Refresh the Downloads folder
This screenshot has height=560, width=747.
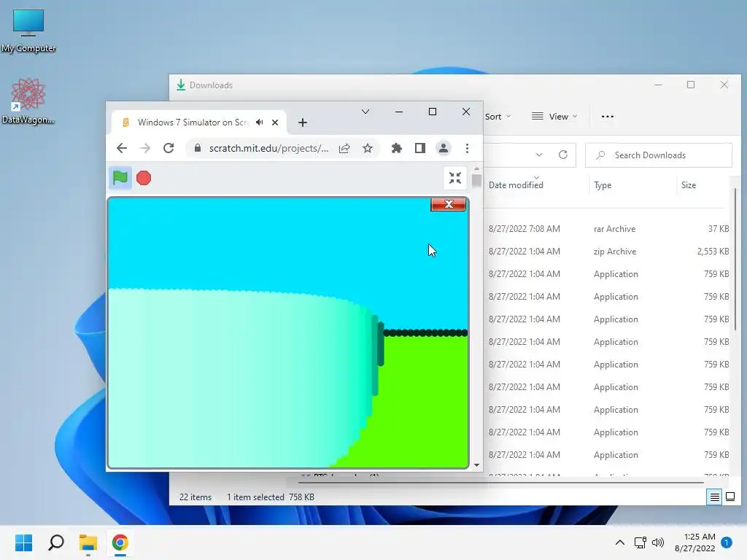[x=562, y=155]
